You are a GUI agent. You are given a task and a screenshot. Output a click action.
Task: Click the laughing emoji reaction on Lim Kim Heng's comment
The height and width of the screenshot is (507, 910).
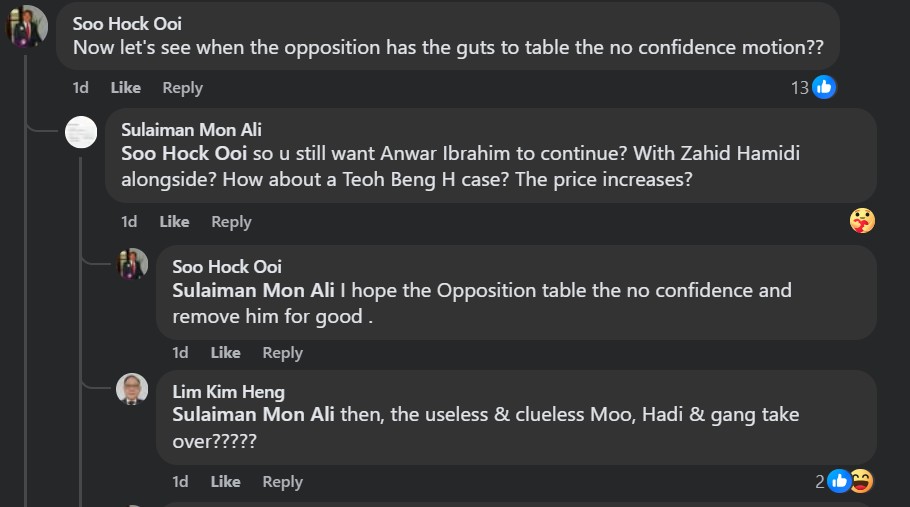click(862, 481)
